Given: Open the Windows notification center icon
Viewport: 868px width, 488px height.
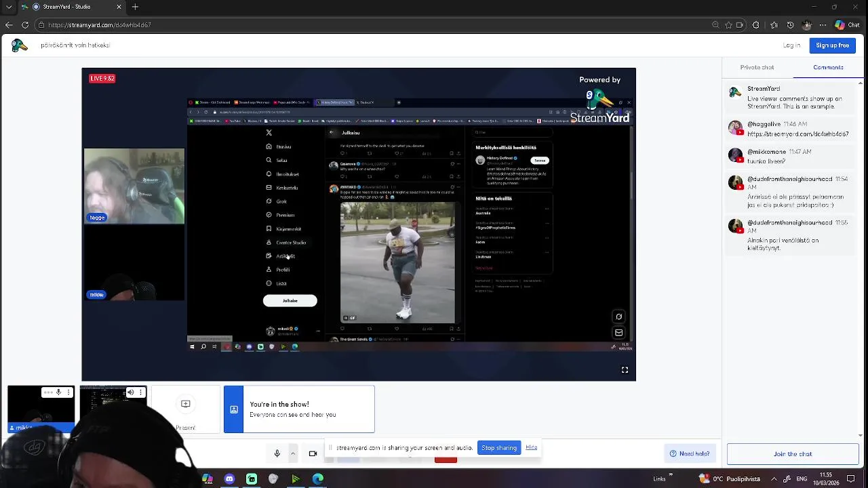Looking at the screenshot, I should coord(850,479).
